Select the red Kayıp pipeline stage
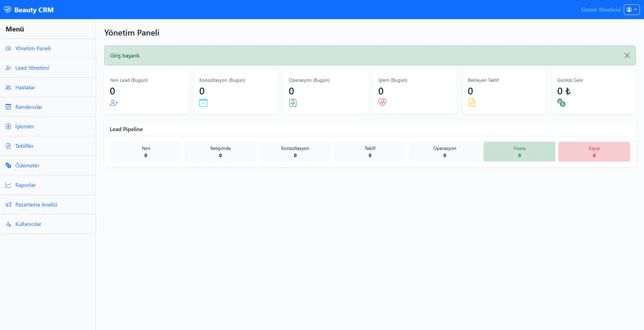The height and width of the screenshot is (330, 644). point(594,152)
